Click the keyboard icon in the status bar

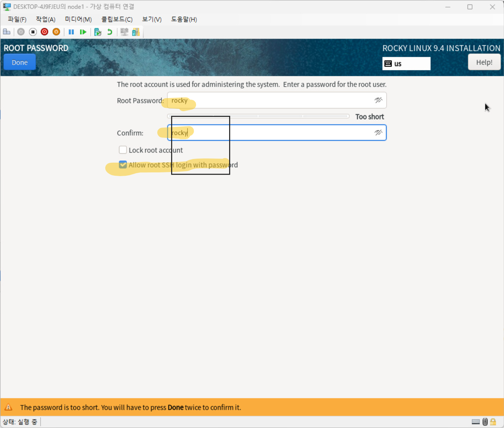(x=476, y=422)
